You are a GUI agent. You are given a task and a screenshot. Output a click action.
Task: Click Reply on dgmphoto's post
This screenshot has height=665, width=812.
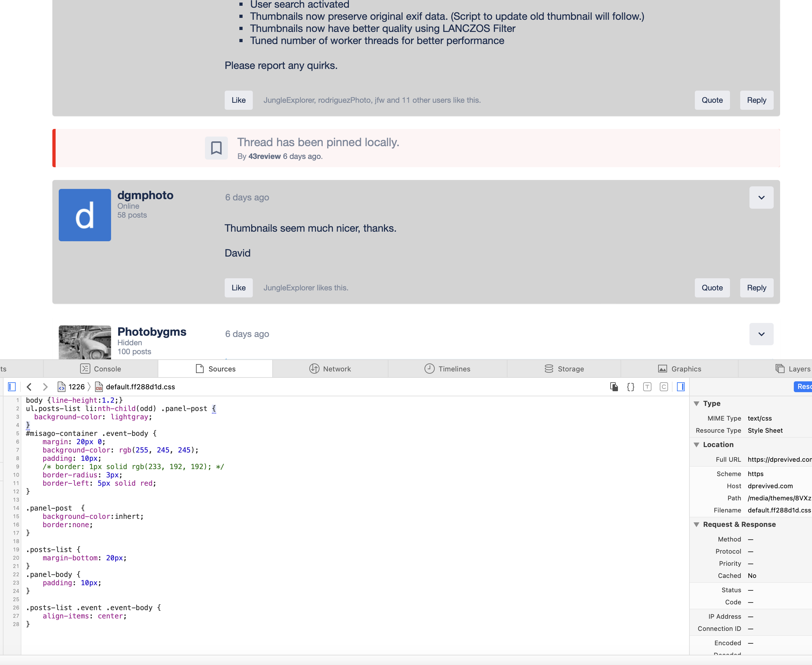(756, 288)
